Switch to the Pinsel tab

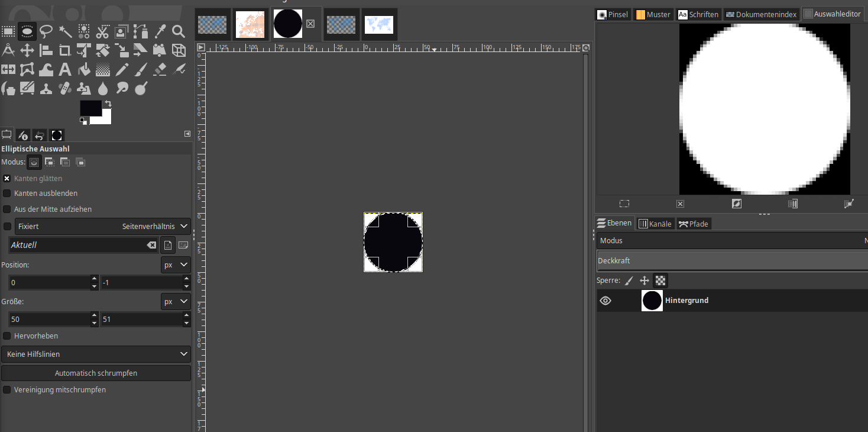tap(614, 14)
